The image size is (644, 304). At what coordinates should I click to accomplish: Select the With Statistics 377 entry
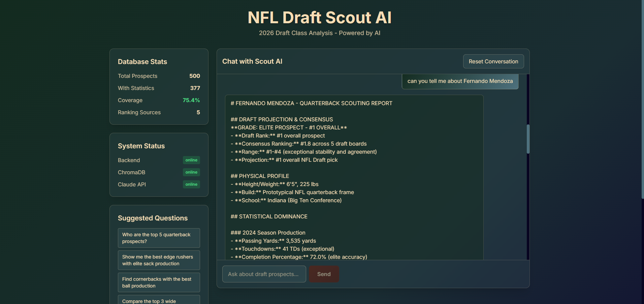[159, 88]
